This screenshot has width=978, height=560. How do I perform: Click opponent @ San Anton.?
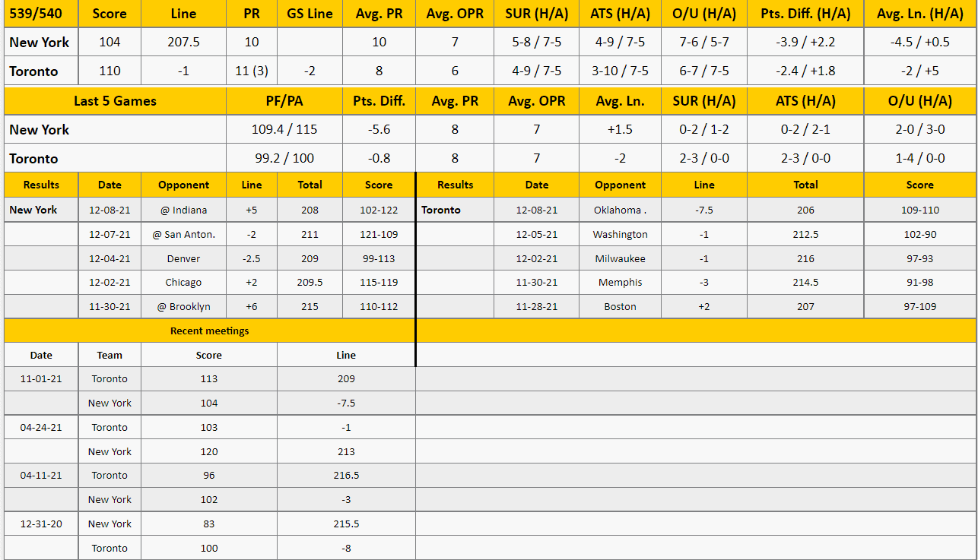tap(183, 235)
